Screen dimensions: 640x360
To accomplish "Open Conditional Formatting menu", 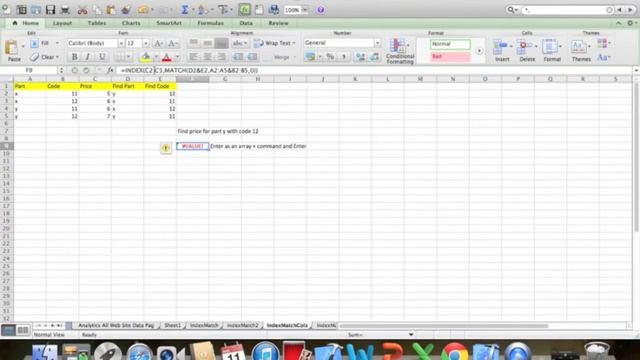I will (x=400, y=51).
